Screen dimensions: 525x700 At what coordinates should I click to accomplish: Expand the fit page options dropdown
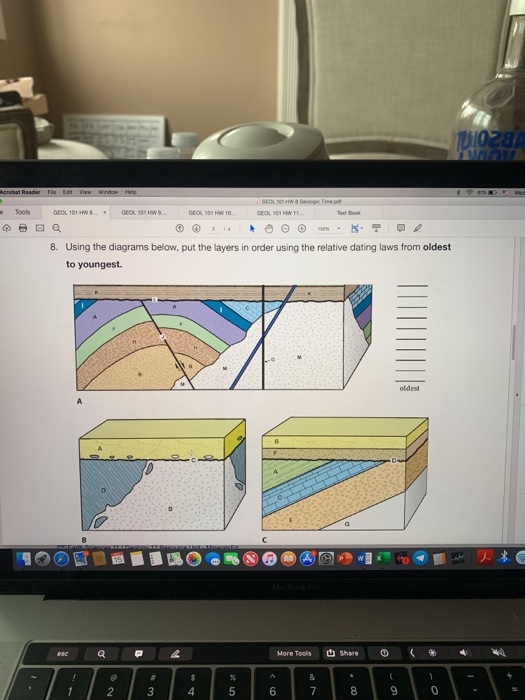pos(356,229)
